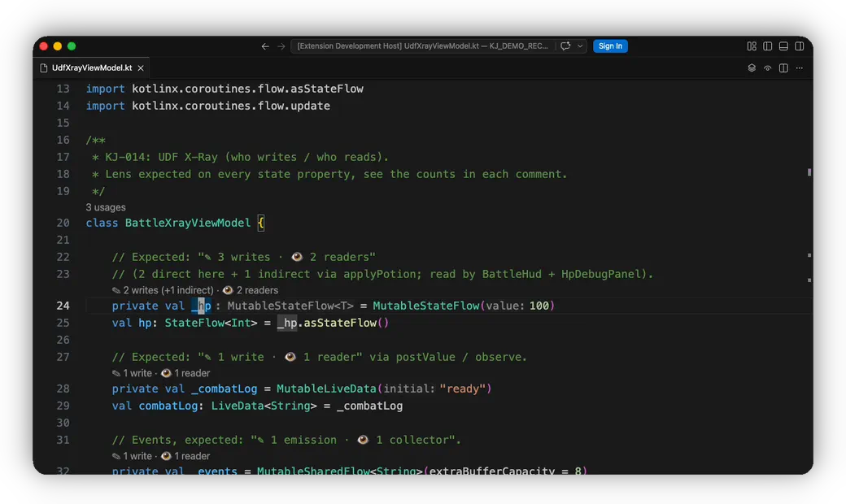Image resolution: width=846 pixels, height=504 pixels.
Task: Click the forward navigation arrow
Action: (281, 46)
